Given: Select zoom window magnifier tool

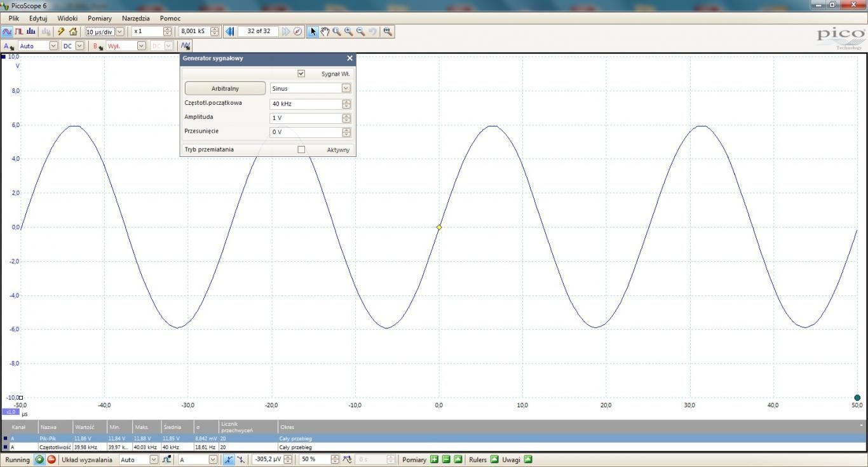Looking at the screenshot, I should pos(337,31).
